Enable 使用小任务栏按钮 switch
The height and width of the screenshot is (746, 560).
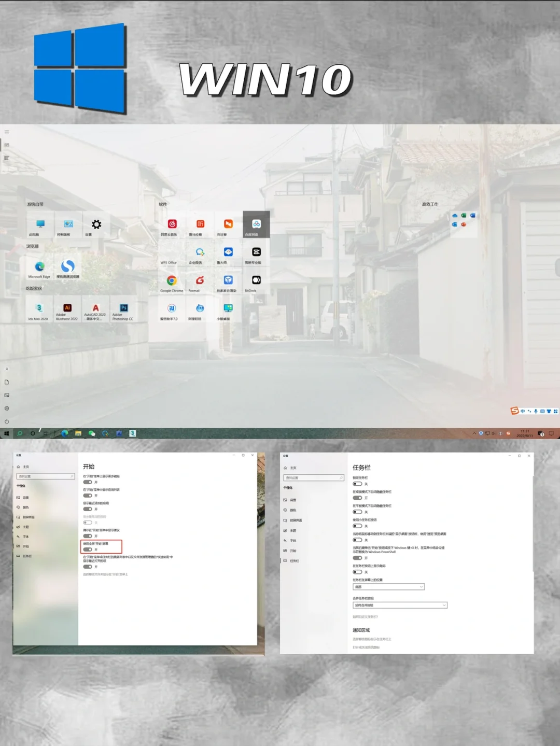click(357, 526)
